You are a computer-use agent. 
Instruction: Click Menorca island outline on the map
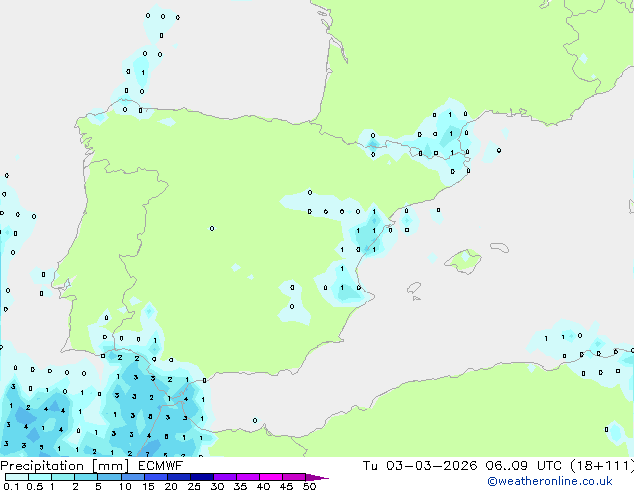pos(499,247)
